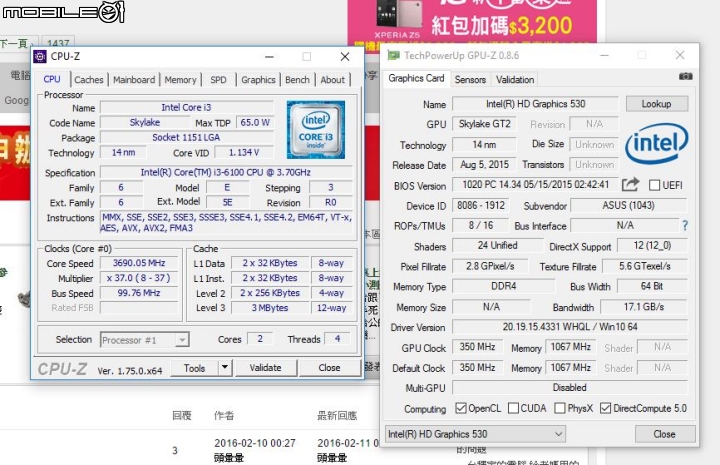720x465 pixels.
Task: Click the BIOS export share icon
Action: click(x=630, y=185)
